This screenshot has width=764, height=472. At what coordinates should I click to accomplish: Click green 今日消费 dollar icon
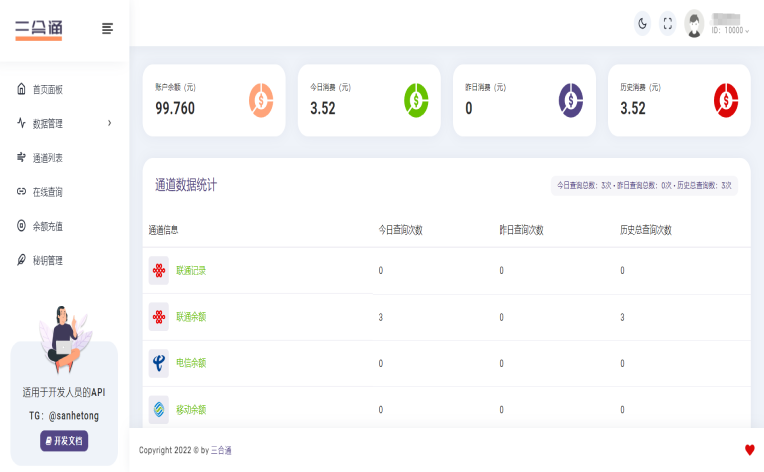pyautogui.click(x=416, y=100)
